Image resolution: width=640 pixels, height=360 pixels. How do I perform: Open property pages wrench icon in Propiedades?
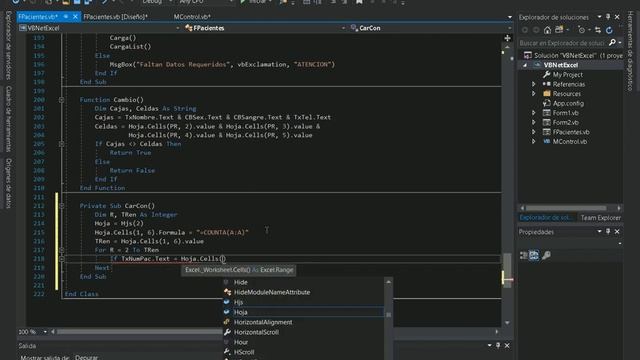tap(546, 255)
